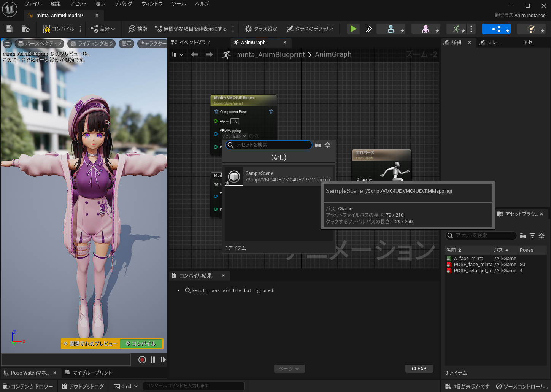Click the Alpha value field on node

coord(235,121)
